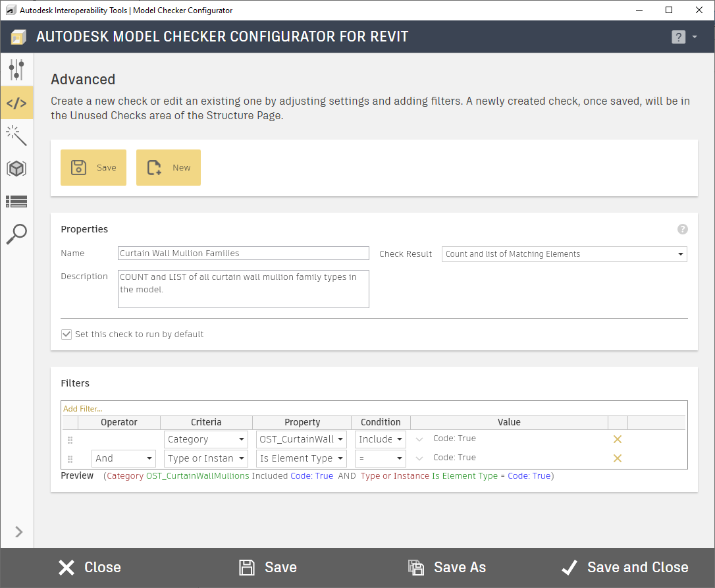This screenshot has height=588, width=715.
Task: Click the Autodesk title bar app icon
Action: click(x=11, y=10)
